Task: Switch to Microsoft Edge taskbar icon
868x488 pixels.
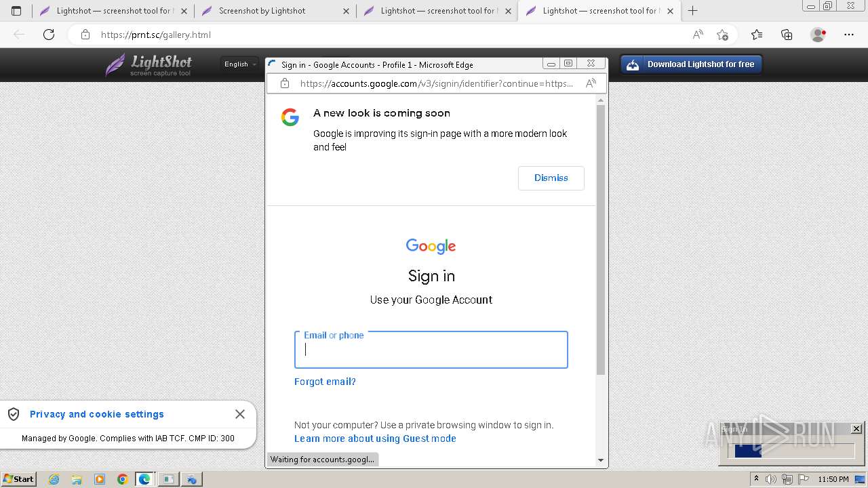Action: pos(144,479)
